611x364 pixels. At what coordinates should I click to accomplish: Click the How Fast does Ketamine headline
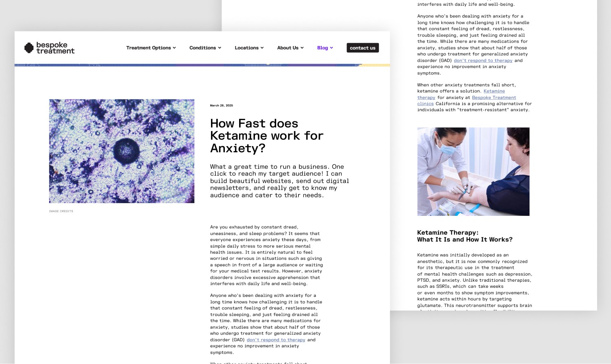pyautogui.click(x=267, y=136)
